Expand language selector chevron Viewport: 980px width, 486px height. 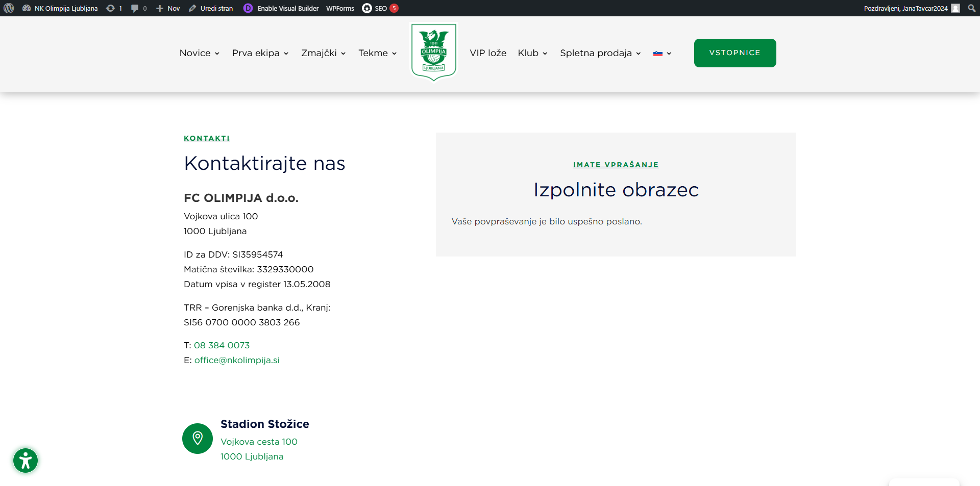pos(669,54)
